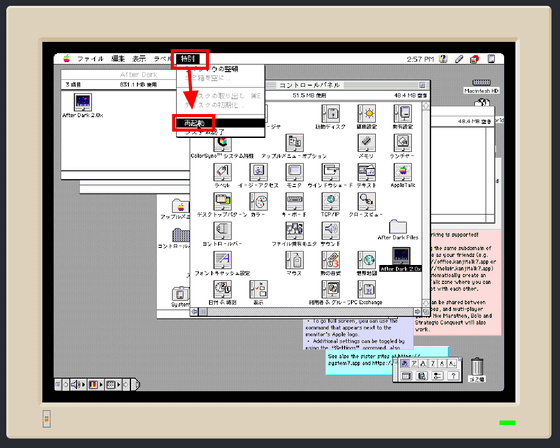Select the AppleTalk control panel icon
Viewport: 560px width, 448px height.
pos(402,172)
